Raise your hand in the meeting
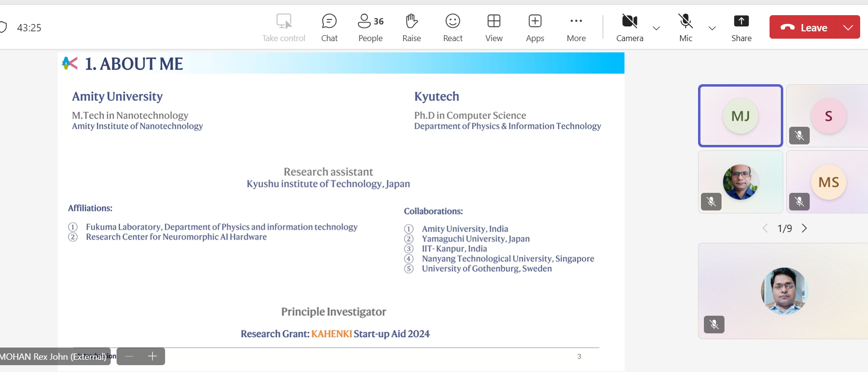 [x=411, y=27]
